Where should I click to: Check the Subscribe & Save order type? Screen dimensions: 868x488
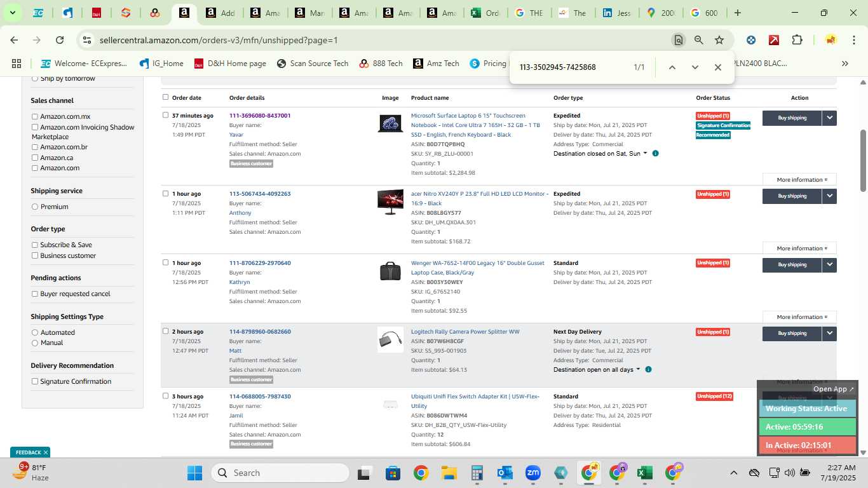[35, 245]
